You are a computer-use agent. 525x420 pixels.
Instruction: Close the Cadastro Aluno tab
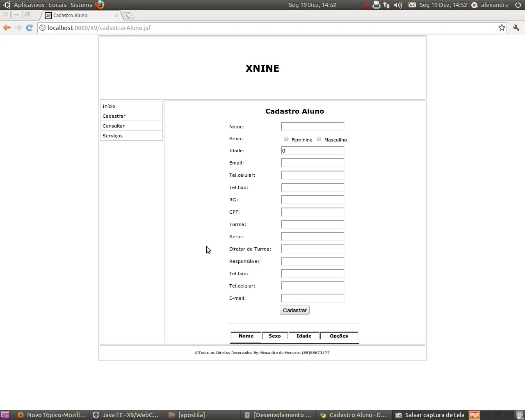(x=116, y=16)
